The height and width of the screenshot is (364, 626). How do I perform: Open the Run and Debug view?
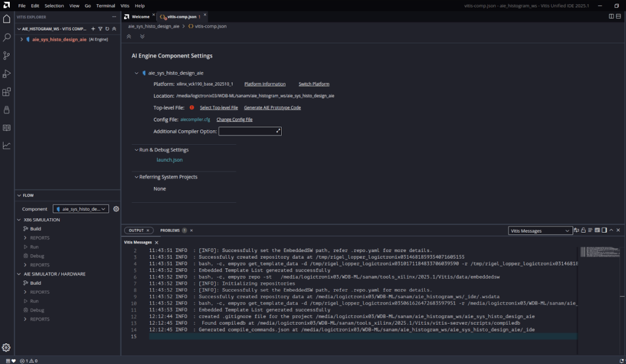pos(6,74)
